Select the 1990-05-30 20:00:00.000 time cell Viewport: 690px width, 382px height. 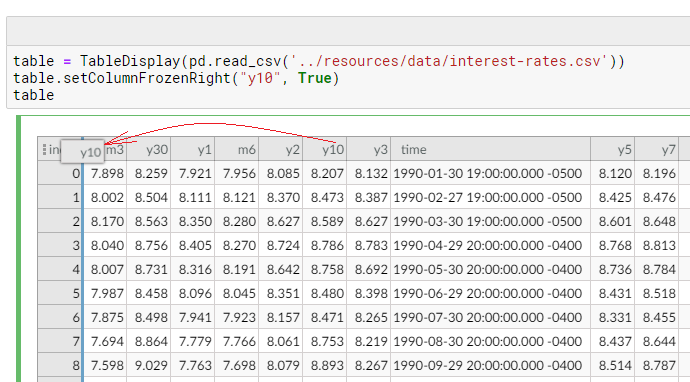491,269
